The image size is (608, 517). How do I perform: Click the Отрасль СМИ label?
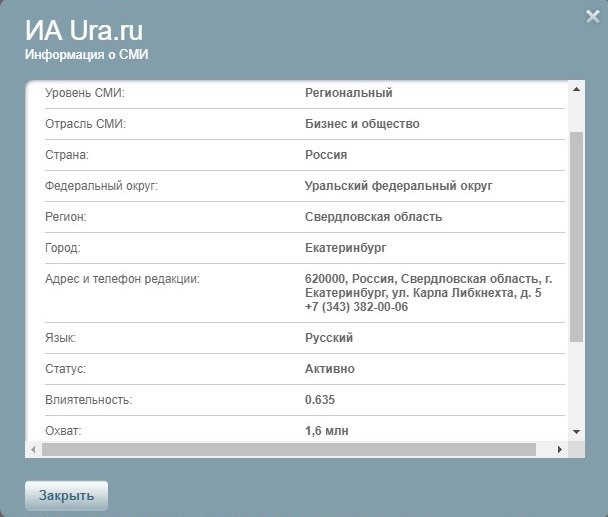(85, 124)
